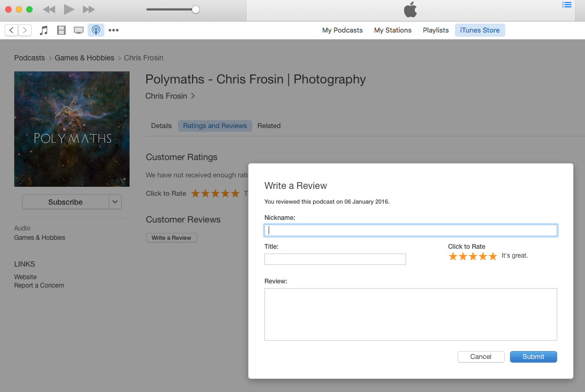This screenshot has height=392, width=585.
Task: Click the review Title field
Action: coord(335,259)
